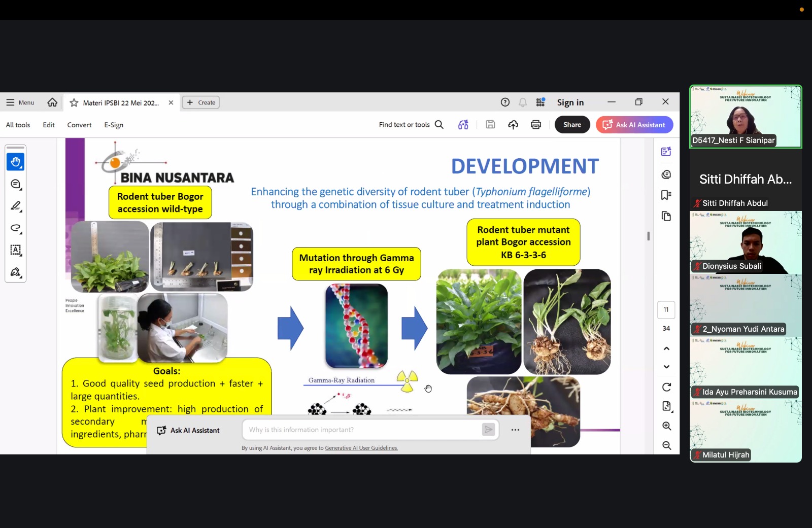Zoom in using magnifier plus icon
The height and width of the screenshot is (528, 812).
[x=666, y=426]
